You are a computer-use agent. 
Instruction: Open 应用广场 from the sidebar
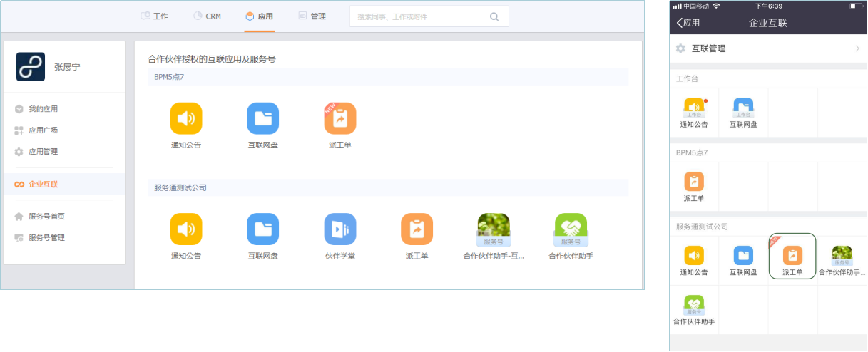tap(43, 130)
